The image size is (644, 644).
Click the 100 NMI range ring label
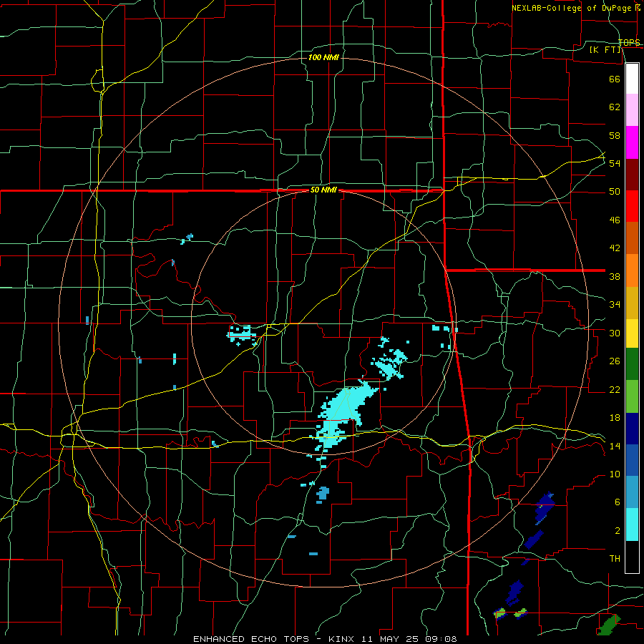(323, 57)
